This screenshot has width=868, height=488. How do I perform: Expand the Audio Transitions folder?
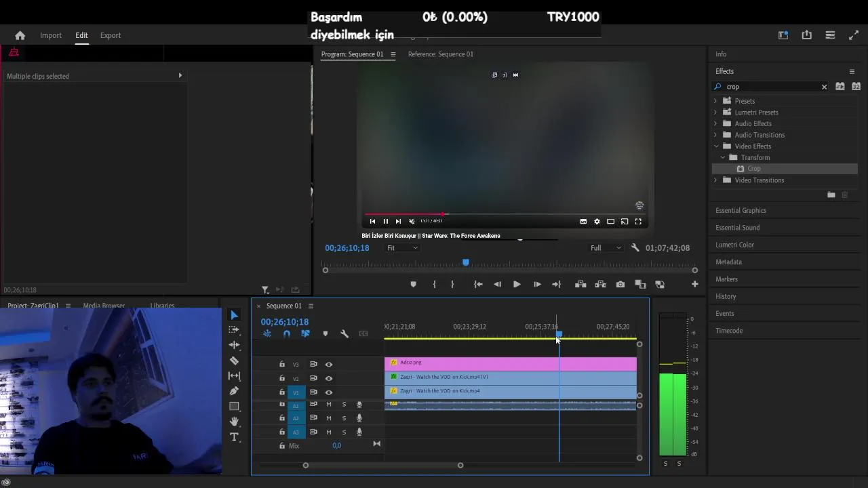coord(715,135)
